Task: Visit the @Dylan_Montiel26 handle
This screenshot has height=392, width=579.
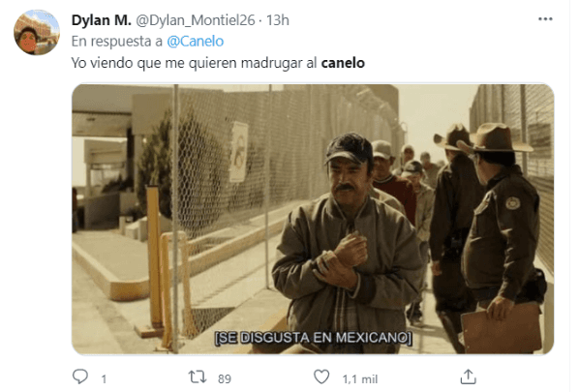Action: click(x=196, y=20)
